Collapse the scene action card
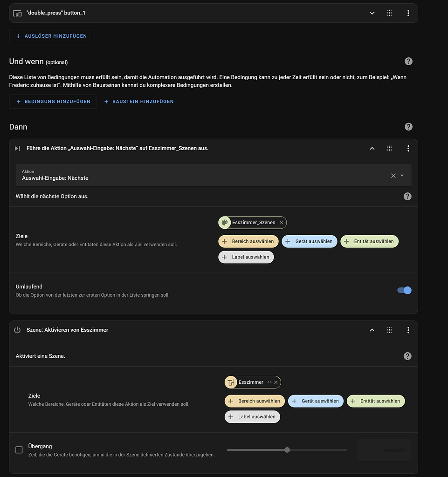 coord(372,330)
